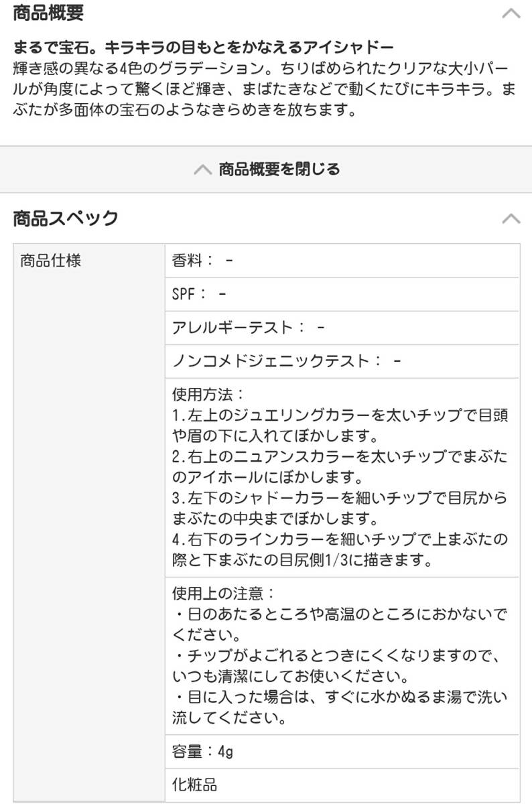532x804 pixels.
Task: Click the 容量：4g row
Action: click(x=342, y=752)
